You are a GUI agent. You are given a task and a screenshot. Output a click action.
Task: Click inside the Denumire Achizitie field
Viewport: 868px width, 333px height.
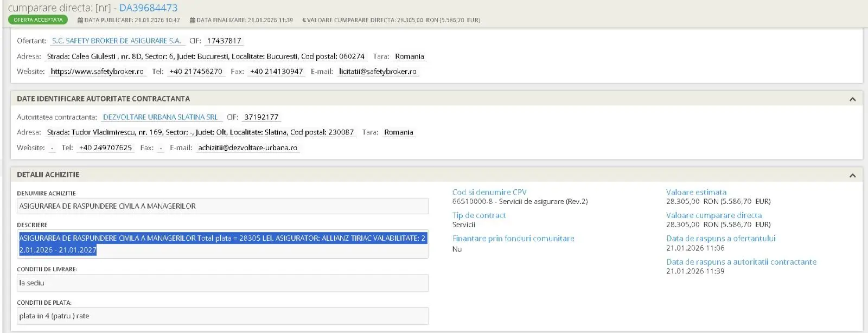(x=222, y=206)
